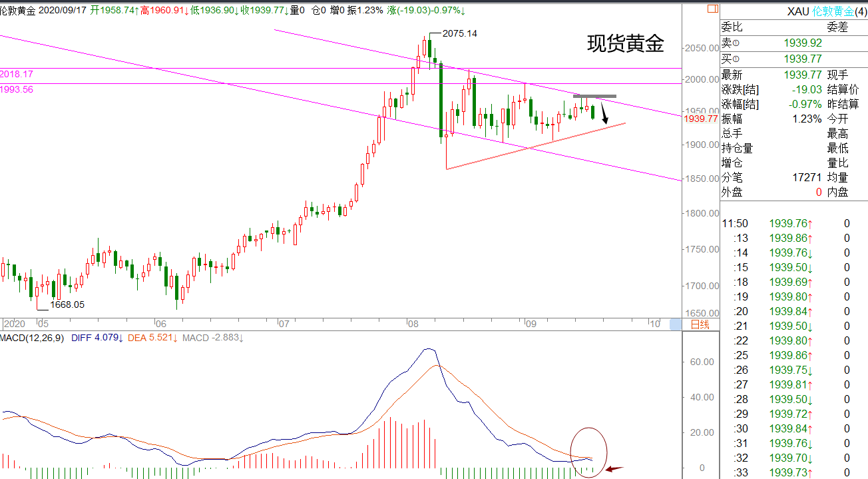Viewport: 868px width, 479px height.
Task: Select the :29 tick price 1939.72
Action: tap(791, 414)
